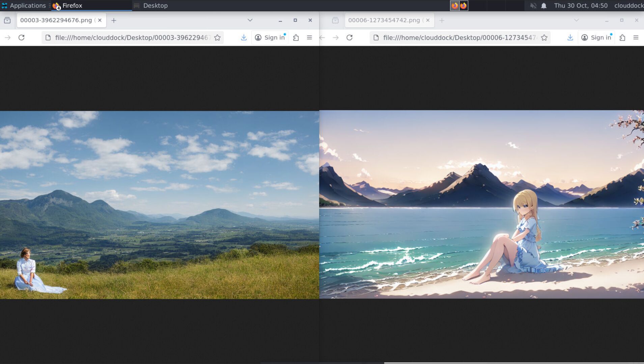This screenshot has width=644, height=364.
Task: Open the Extensions menu in the right window
Action: pyautogui.click(x=622, y=37)
